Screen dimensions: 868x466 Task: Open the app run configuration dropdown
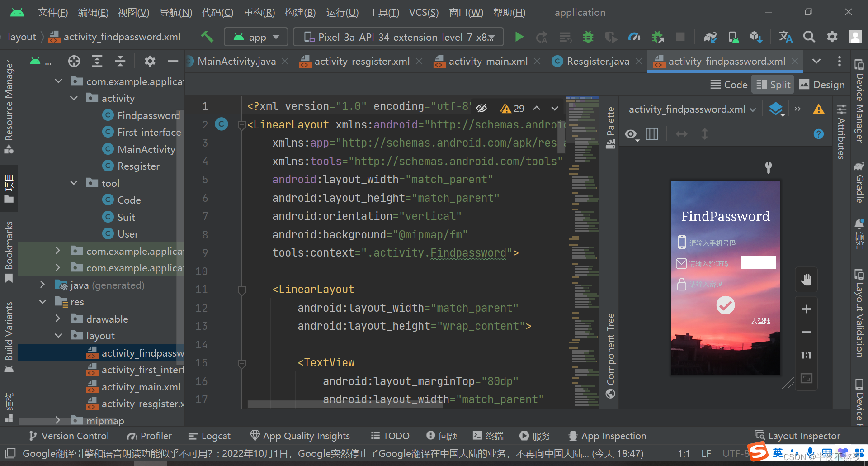click(256, 37)
